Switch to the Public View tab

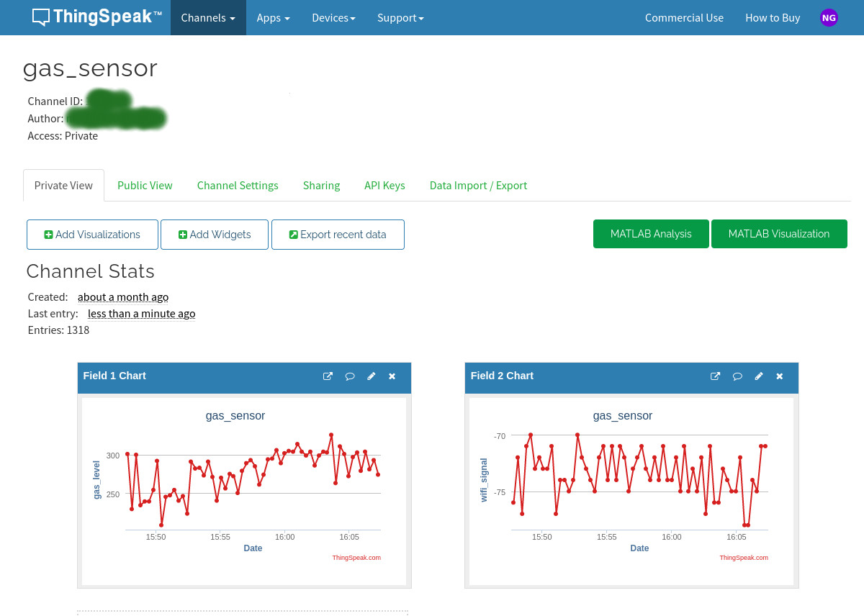(145, 185)
